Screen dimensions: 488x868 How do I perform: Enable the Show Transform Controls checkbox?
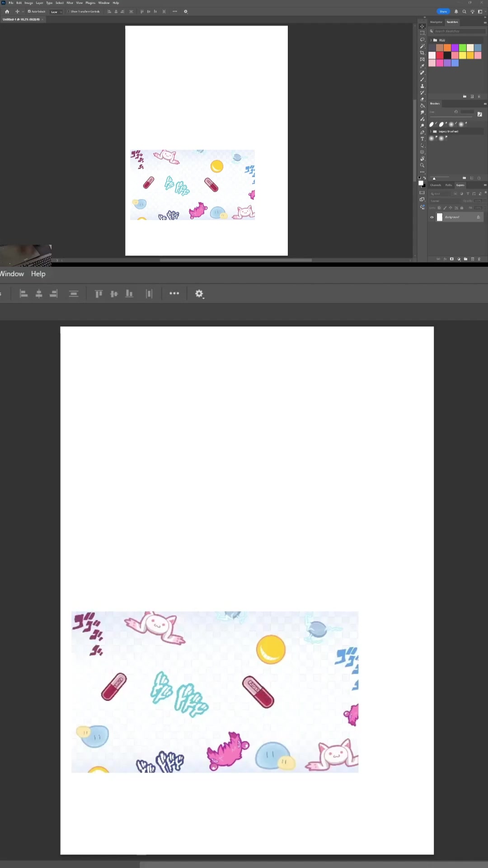click(69, 11)
